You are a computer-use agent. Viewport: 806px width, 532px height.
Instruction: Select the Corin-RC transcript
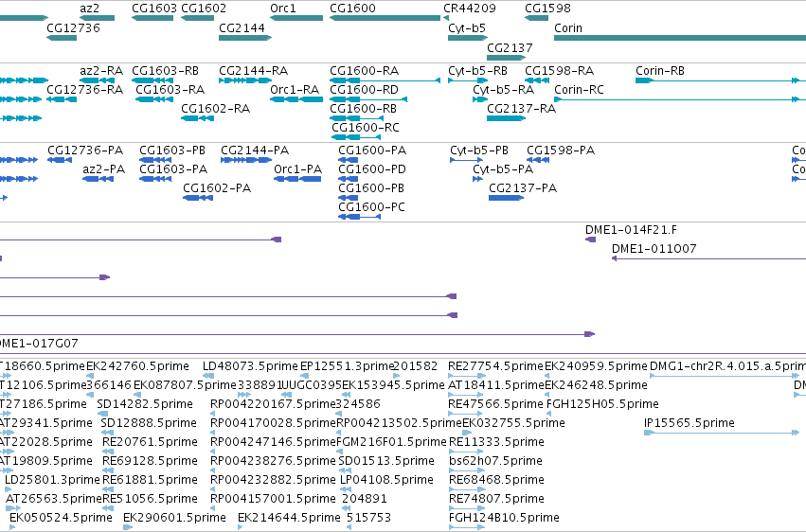680,99
